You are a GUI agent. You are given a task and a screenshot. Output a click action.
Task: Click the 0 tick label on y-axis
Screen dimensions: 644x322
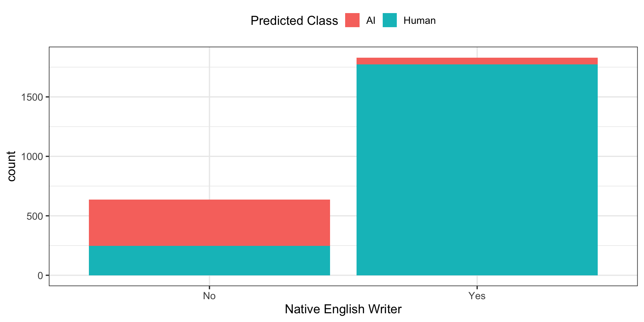(x=40, y=276)
